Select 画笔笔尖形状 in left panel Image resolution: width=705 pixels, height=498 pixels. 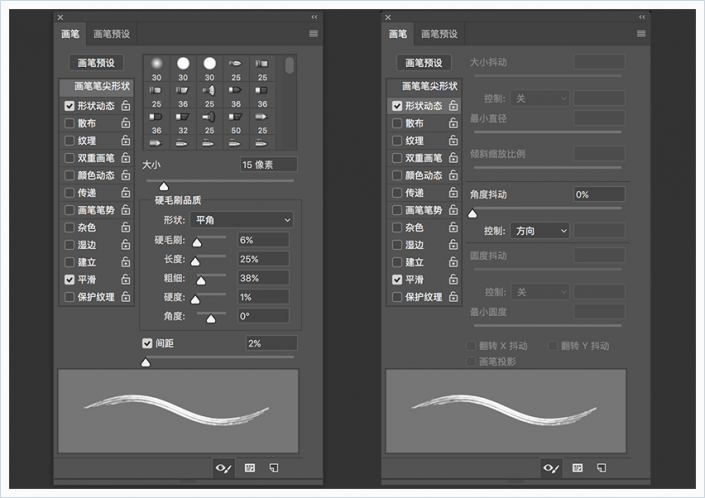point(97,86)
